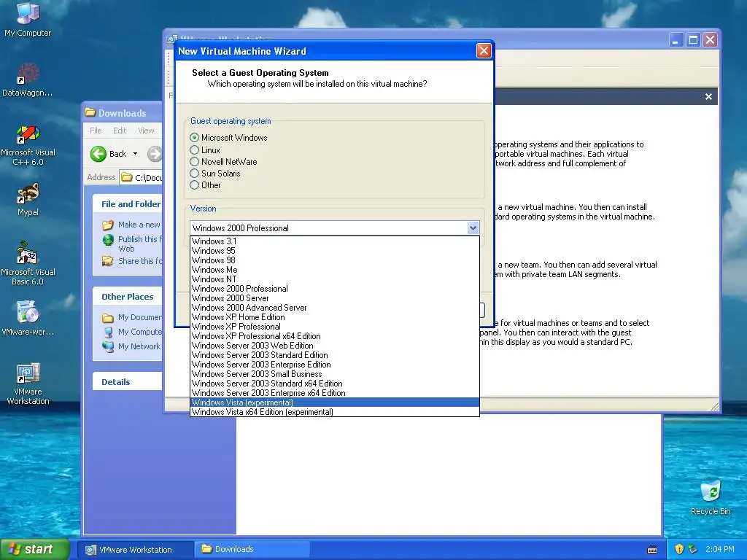The image size is (747, 560).
Task: Choose Windows 98 from version list
Action: (334, 260)
